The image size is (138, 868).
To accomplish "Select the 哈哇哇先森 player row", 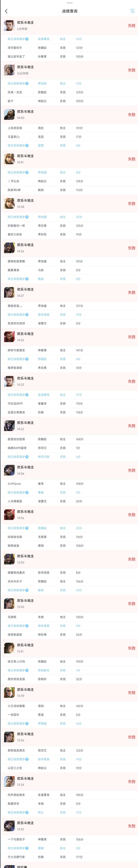I will pos(69,537).
